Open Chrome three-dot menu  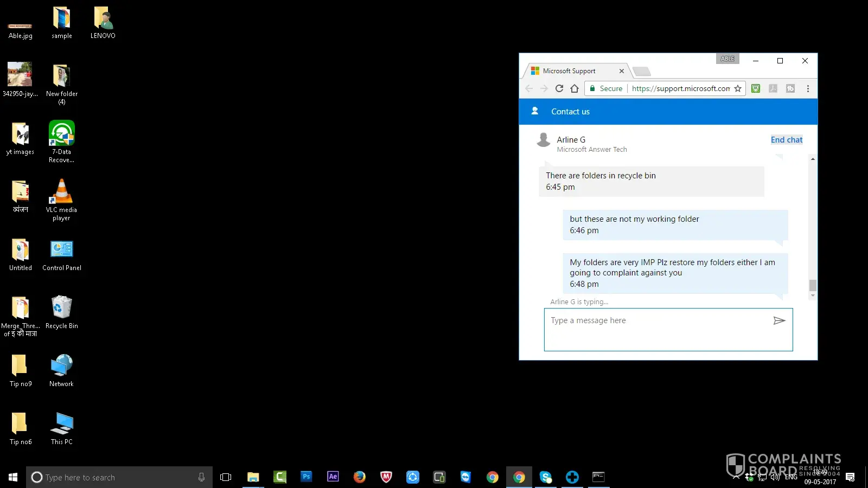coord(808,88)
